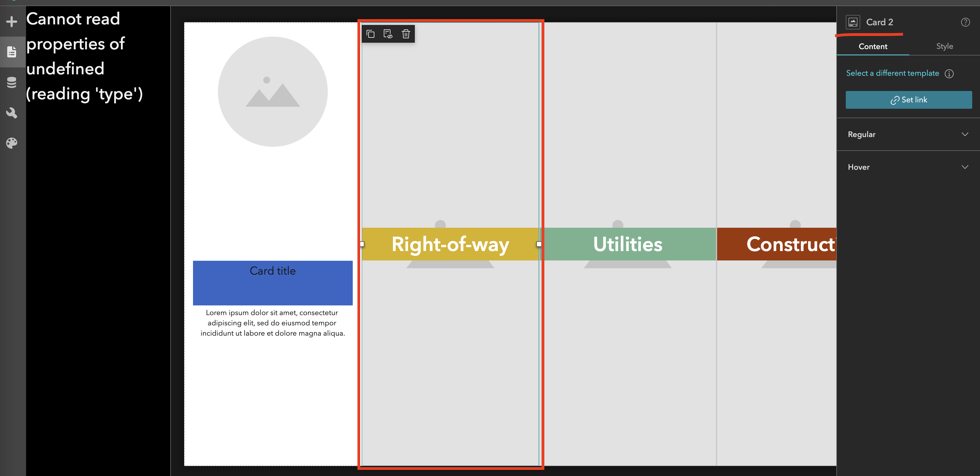Open the Data sources icon
The image size is (980, 476).
[12, 82]
